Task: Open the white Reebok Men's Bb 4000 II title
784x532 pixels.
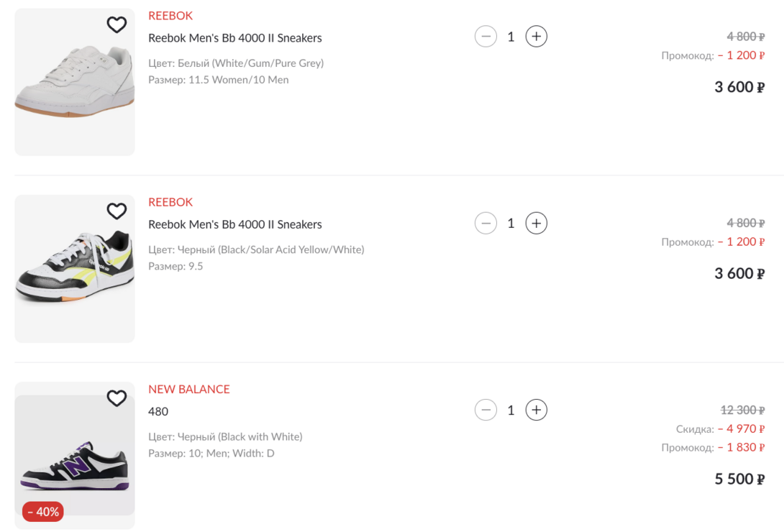Action: 234,38
